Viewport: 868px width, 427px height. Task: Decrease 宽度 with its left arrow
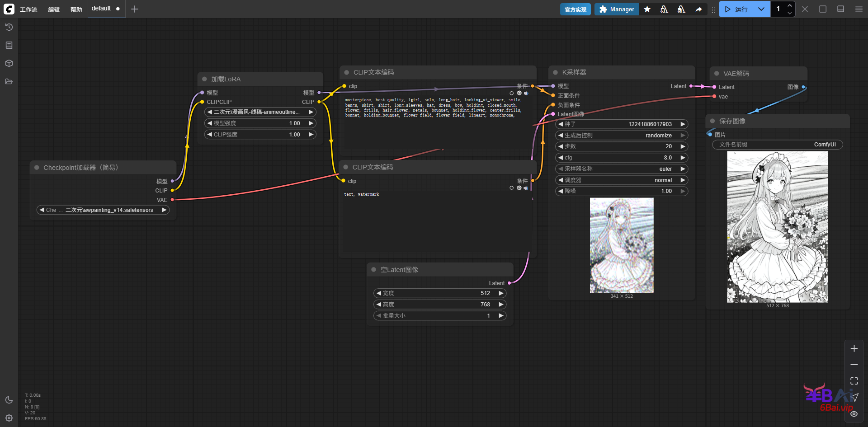[x=378, y=293]
